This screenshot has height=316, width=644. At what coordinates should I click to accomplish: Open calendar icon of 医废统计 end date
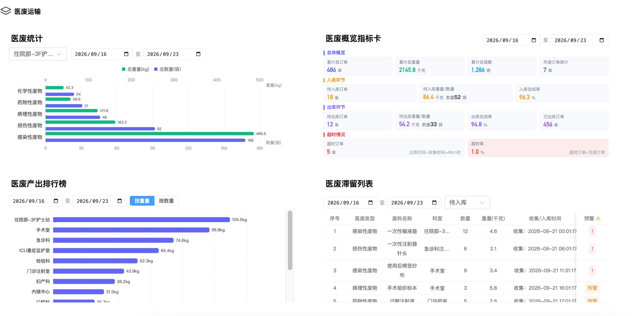[x=199, y=54]
